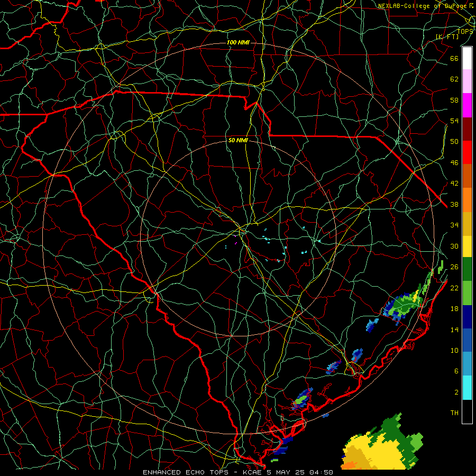This screenshot has height=476, width=476.
Task: Click the "[K FT]" units label
Action: [x=447, y=36]
